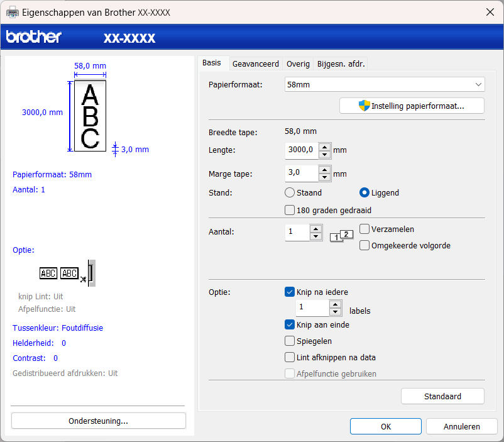
Task: Decrease labels count under Knip na iedere
Action: click(x=335, y=312)
